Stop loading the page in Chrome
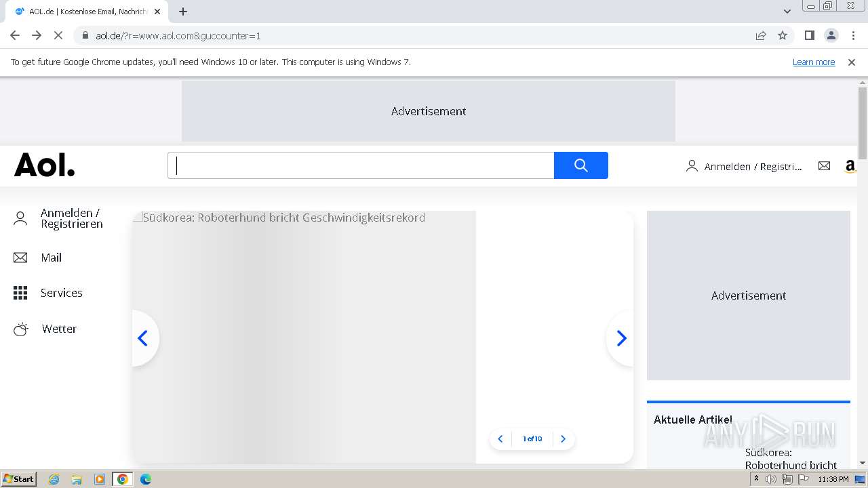 tap(58, 35)
